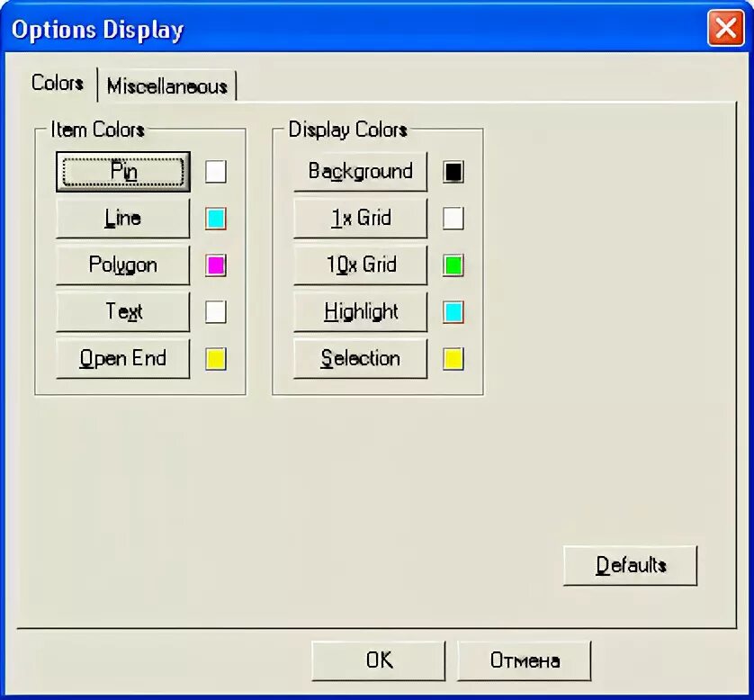Click the Background display color button
754x700 pixels.
(360, 172)
